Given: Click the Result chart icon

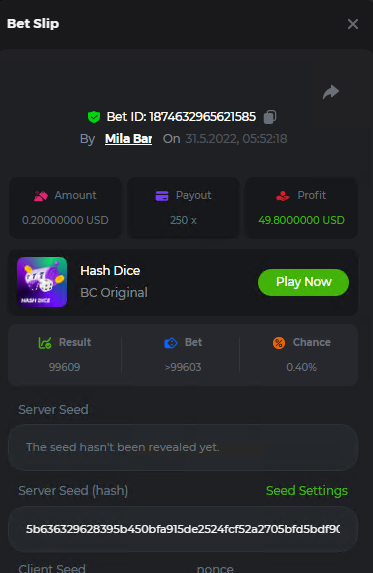Looking at the screenshot, I should [x=45, y=343].
